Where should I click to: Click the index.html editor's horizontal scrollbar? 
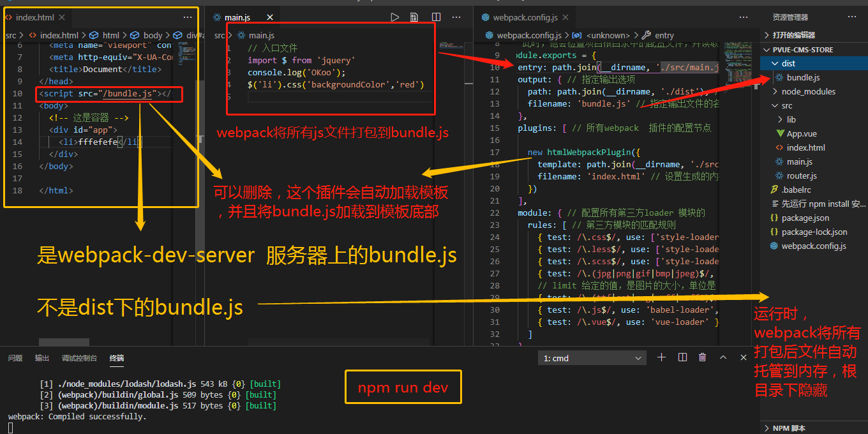tap(64, 343)
